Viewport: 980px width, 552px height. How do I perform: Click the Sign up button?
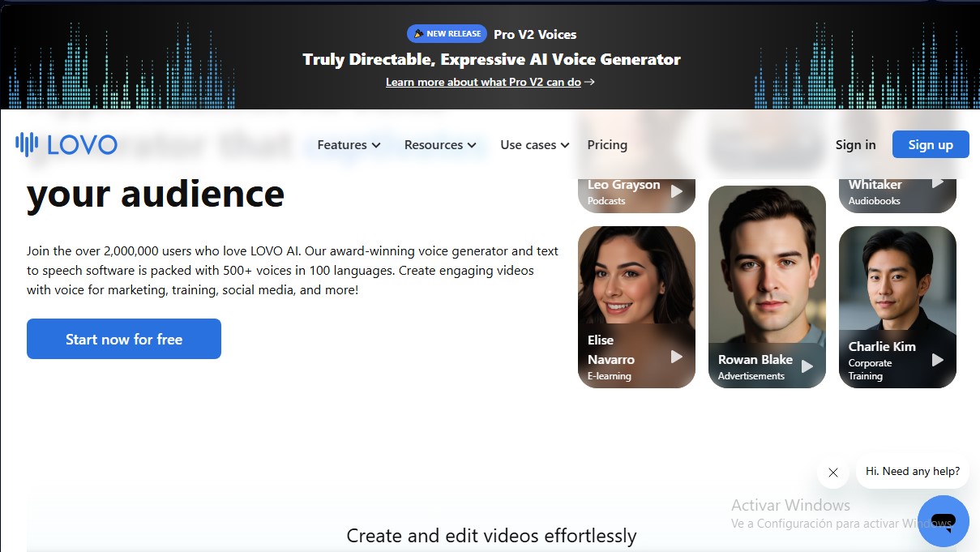tap(931, 144)
